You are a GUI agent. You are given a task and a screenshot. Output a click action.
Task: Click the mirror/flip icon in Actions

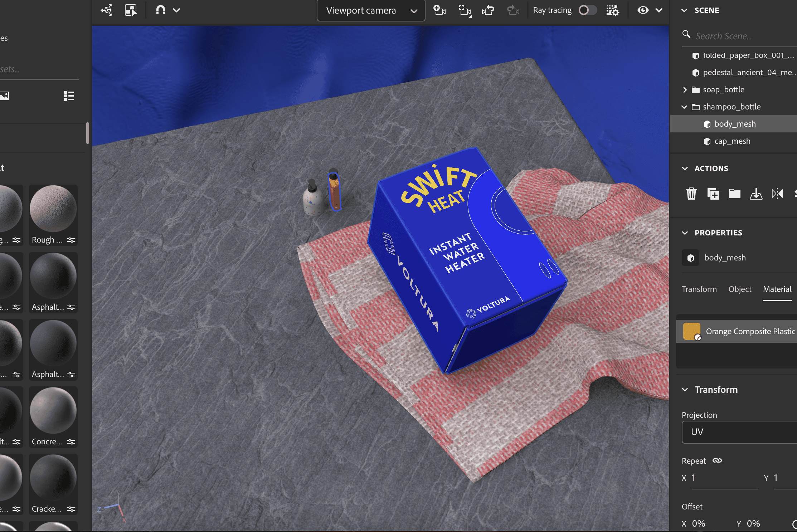point(777,194)
